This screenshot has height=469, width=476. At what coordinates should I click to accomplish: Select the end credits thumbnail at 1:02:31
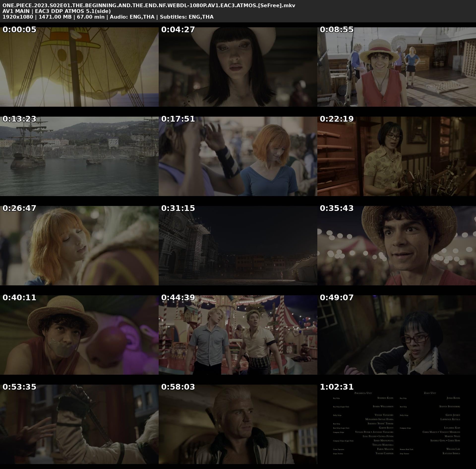coord(396,424)
